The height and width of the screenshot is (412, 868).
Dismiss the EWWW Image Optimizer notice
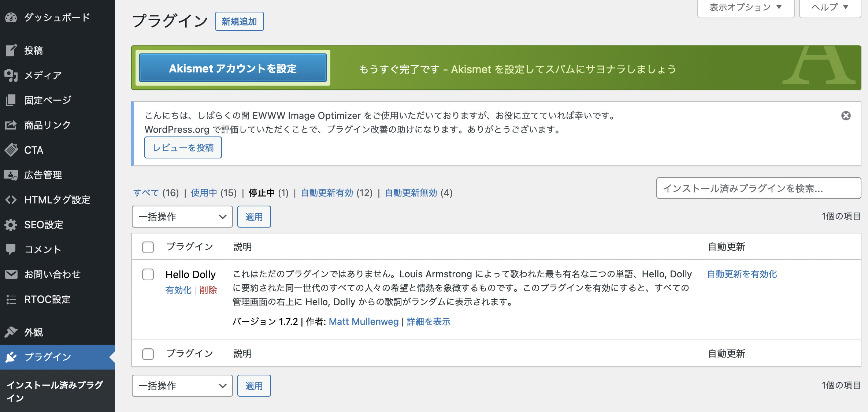click(846, 116)
